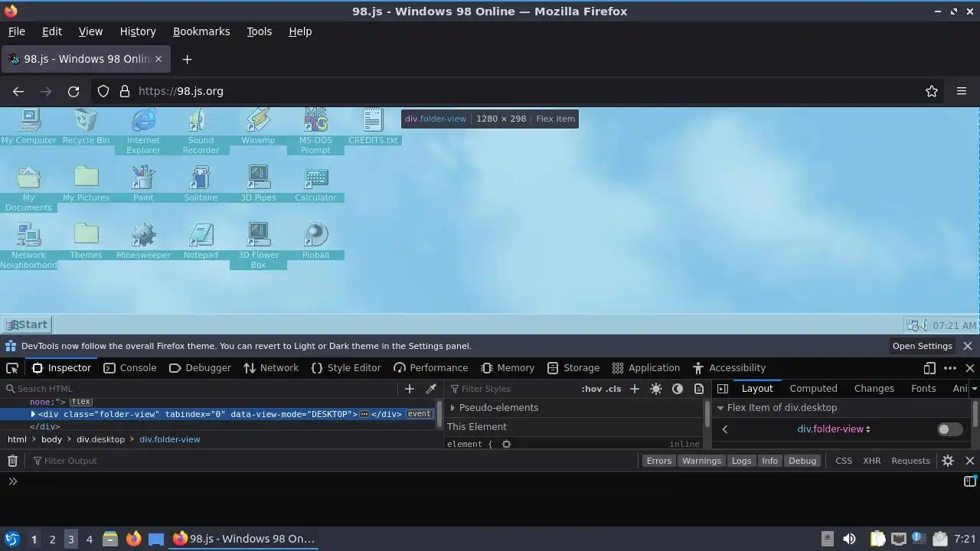Open Firefox application hamburger menu
980x551 pixels.
962,91
